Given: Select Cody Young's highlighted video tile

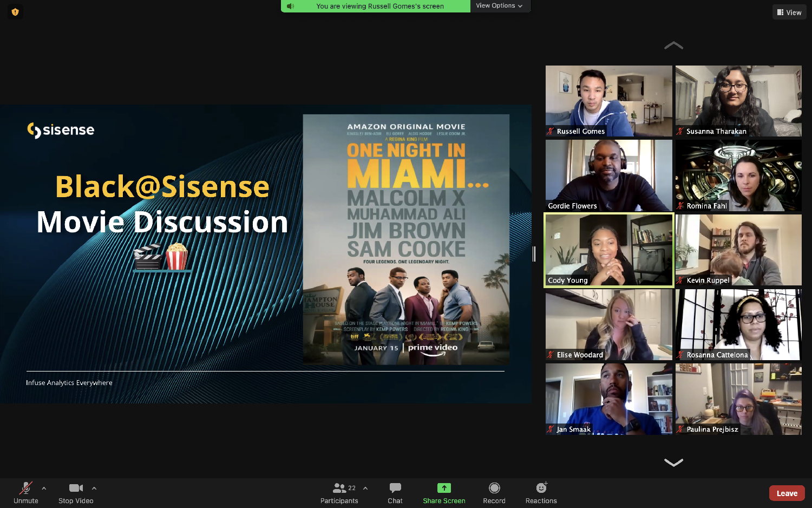Looking at the screenshot, I should (x=609, y=250).
